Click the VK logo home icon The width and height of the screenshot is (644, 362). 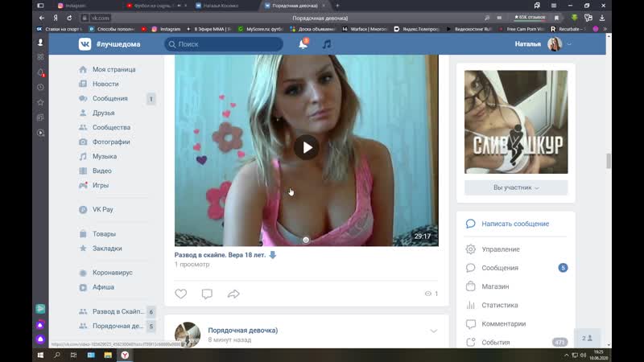pyautogui.click(x=85, y=44)
